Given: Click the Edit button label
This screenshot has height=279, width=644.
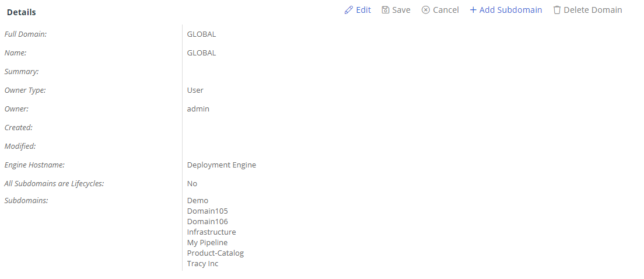Looking at the screenshot, I should click(x=363, y=10).
